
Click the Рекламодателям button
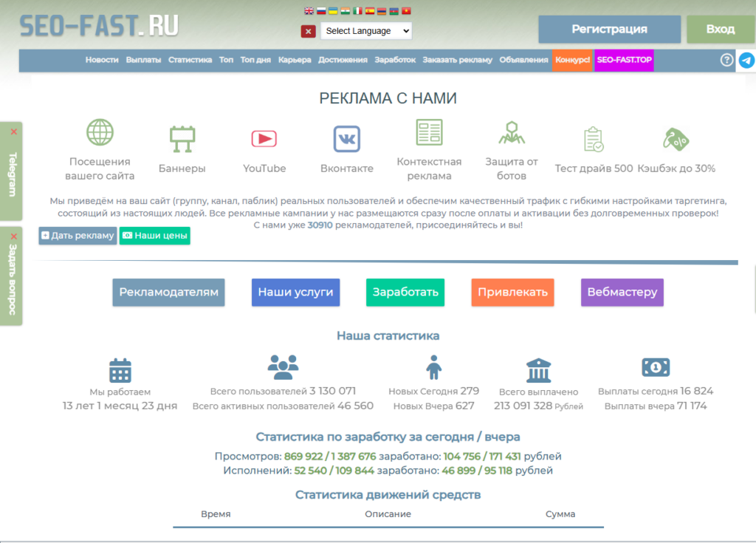pos(169,293)
